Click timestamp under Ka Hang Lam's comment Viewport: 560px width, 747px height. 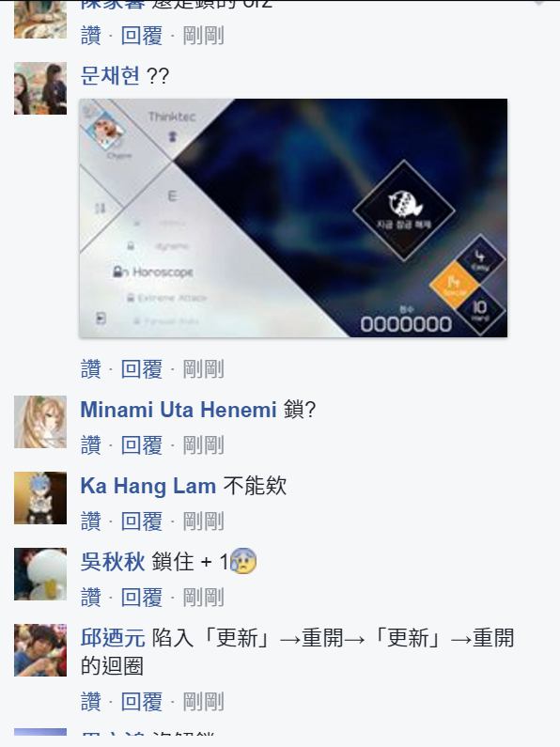pyautogui.click(x=203, y=521)
